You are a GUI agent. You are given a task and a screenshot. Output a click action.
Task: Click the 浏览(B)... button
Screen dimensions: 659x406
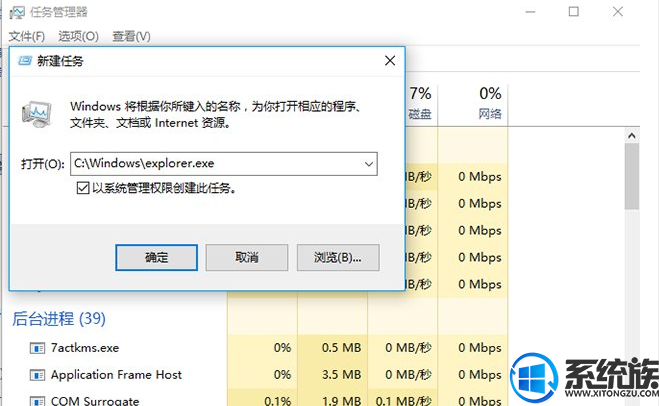point(338,257)
